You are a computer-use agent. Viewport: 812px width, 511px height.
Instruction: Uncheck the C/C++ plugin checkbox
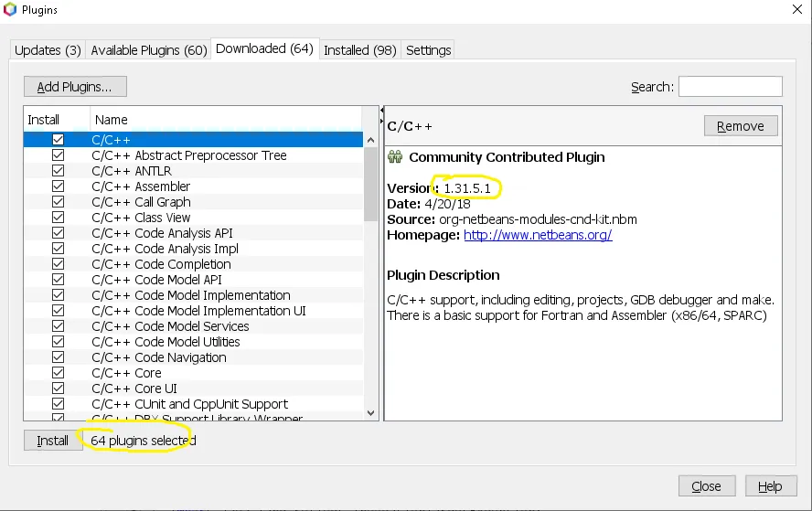(58, 139)
